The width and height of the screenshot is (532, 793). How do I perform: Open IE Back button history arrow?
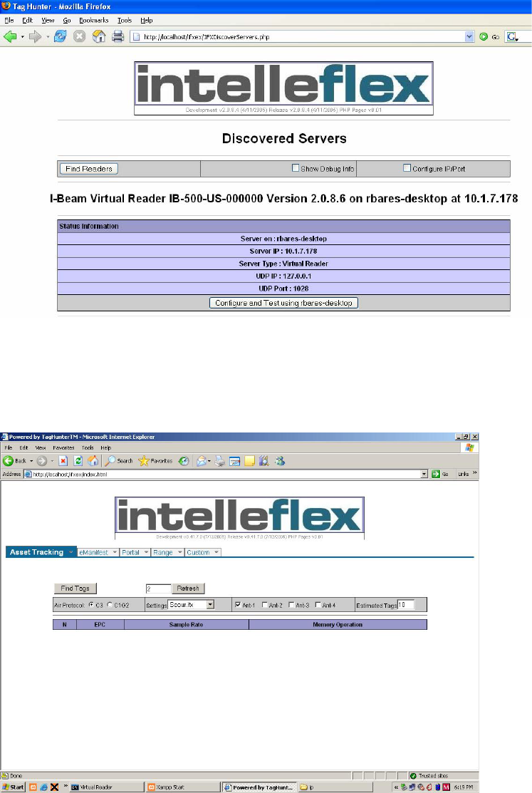pos(31,461)
